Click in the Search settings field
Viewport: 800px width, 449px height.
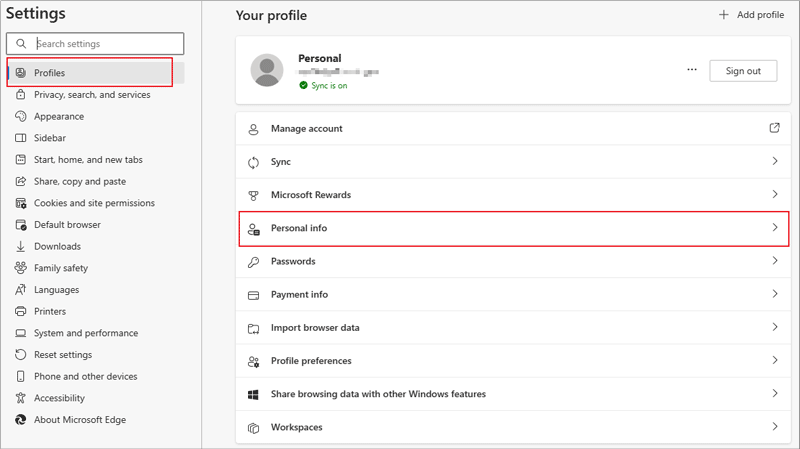(95, 44)
